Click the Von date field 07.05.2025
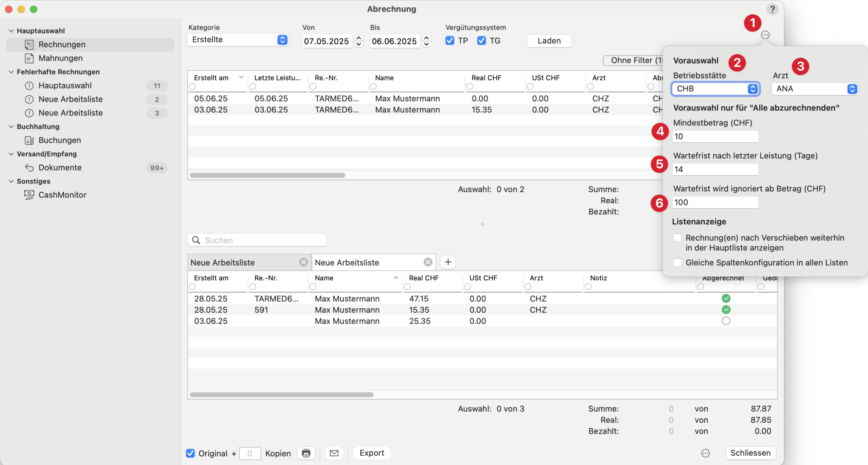This screenshot has width=868, height=465. 327,41
